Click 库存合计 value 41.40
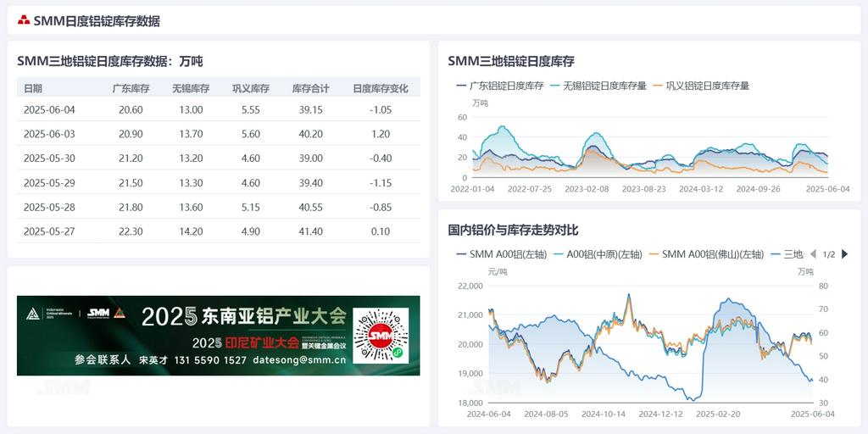 coord(310,231)
